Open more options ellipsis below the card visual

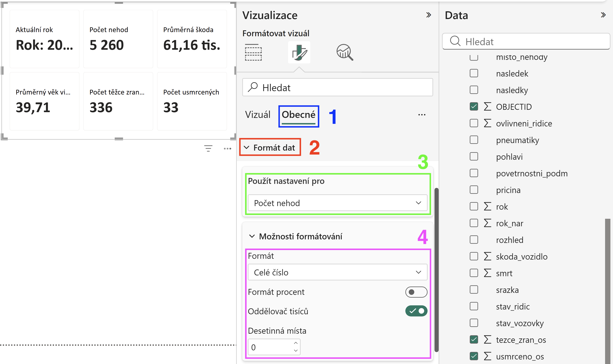pyautogui.click(x=227, y=149)
